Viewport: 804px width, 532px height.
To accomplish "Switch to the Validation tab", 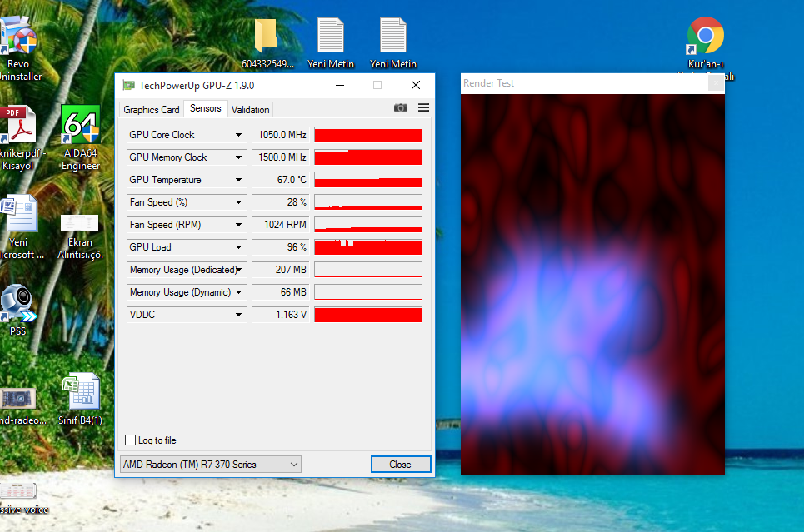I will pos(250,110).
